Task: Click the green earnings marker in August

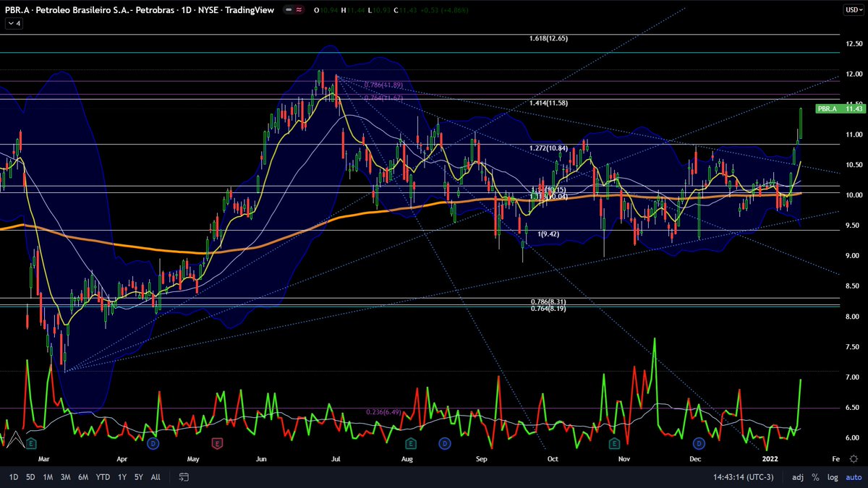Action: [x=410, y=442]
